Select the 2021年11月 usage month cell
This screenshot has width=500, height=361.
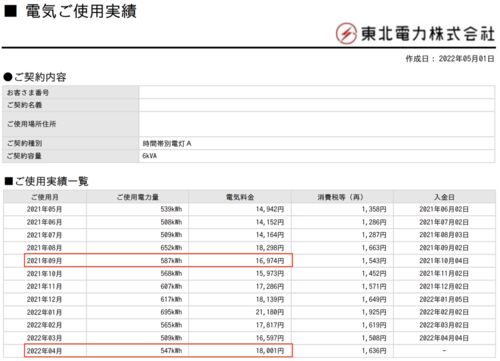click(44, 287)
